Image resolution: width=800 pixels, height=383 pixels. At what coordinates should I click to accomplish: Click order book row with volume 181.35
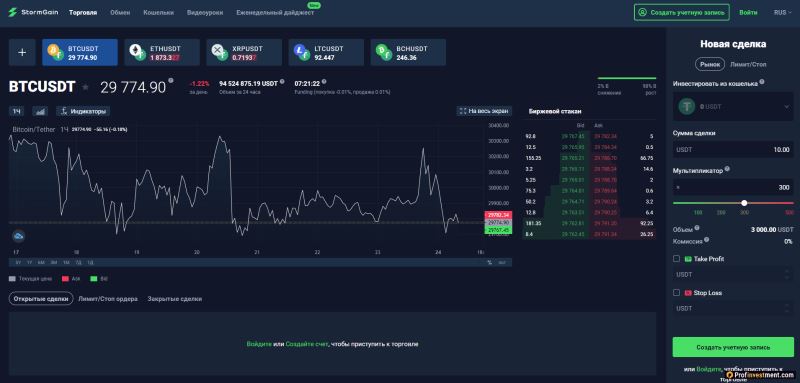(589, 223)
